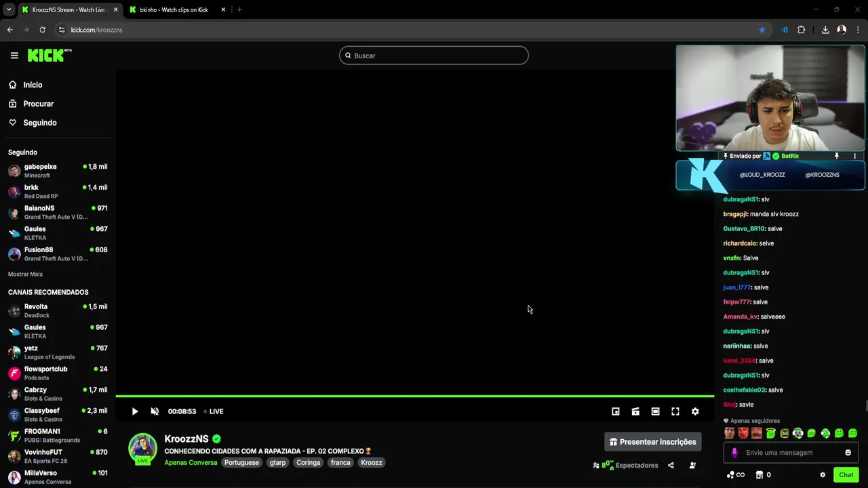Screen dimensions: 868x488
Task: Open video player settings gear
Action: [x=695, y=411]
